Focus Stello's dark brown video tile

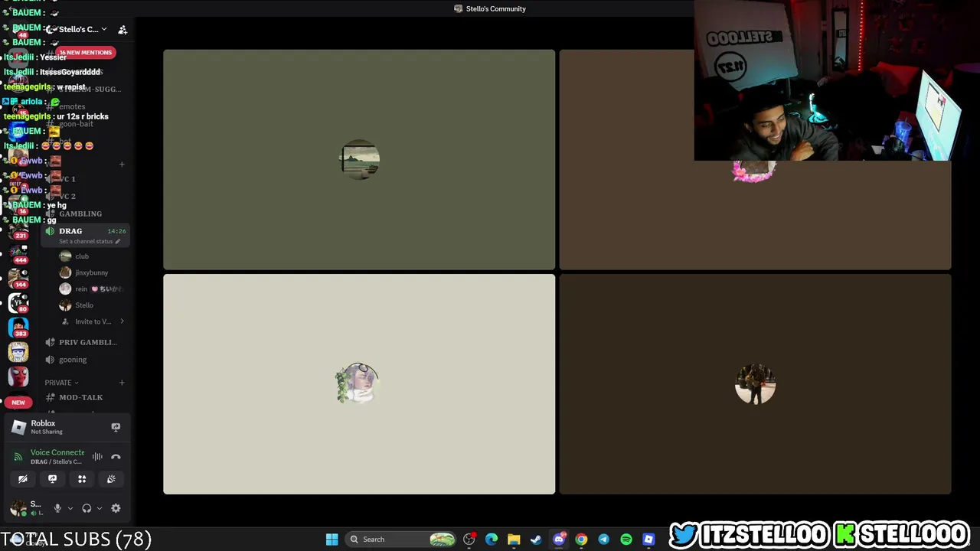point(755,384)
